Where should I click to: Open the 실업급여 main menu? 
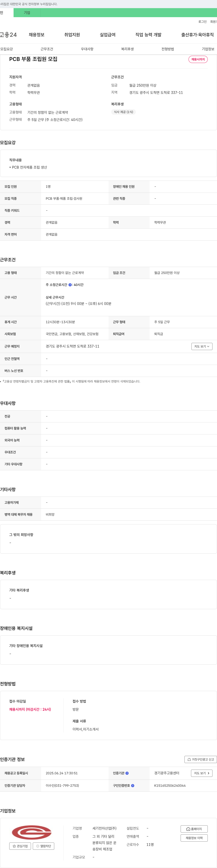[108, 35]
